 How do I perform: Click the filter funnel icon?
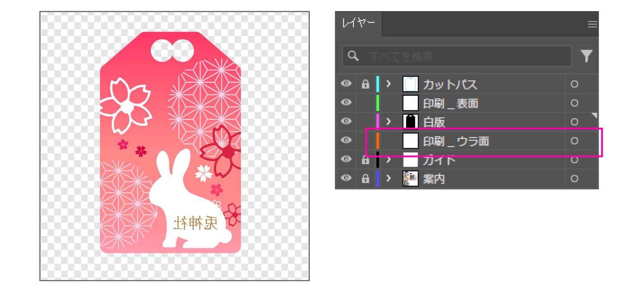(x=586, y=56)
